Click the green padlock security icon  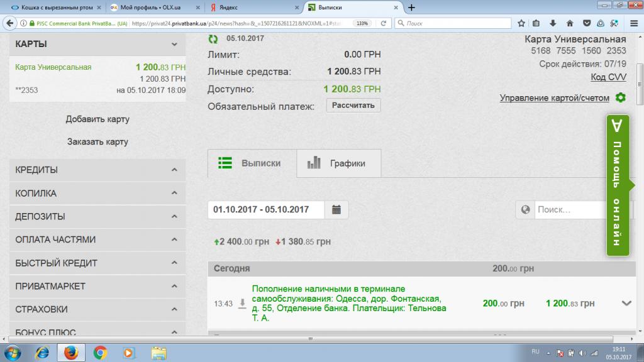[32, 23]
